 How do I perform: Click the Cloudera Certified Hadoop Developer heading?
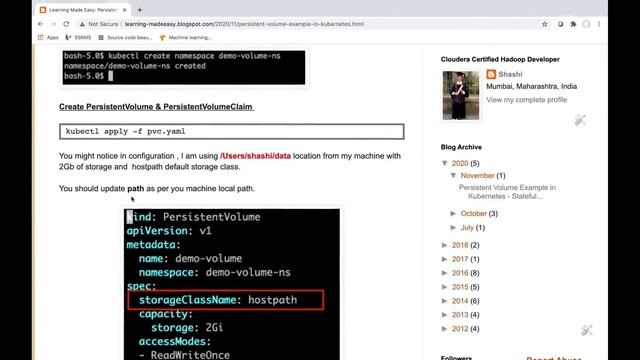pos(500,59)
